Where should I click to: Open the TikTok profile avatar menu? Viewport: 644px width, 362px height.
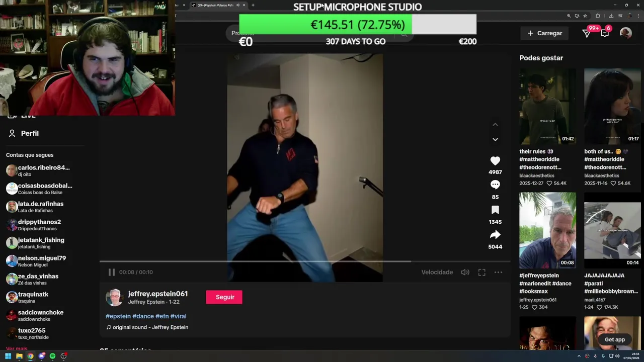pyautogui.click(x=625, y=33)
